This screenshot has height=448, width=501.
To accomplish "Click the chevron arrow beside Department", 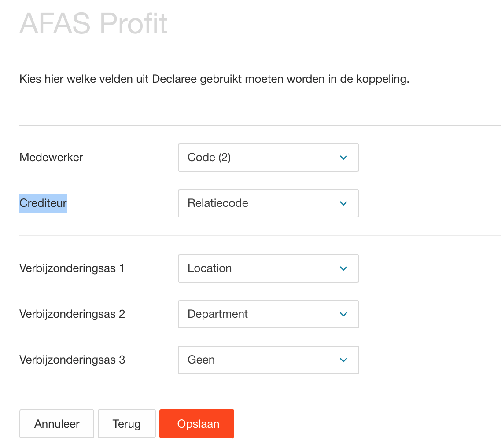I will pyautogui.click(x=344, y=314).
